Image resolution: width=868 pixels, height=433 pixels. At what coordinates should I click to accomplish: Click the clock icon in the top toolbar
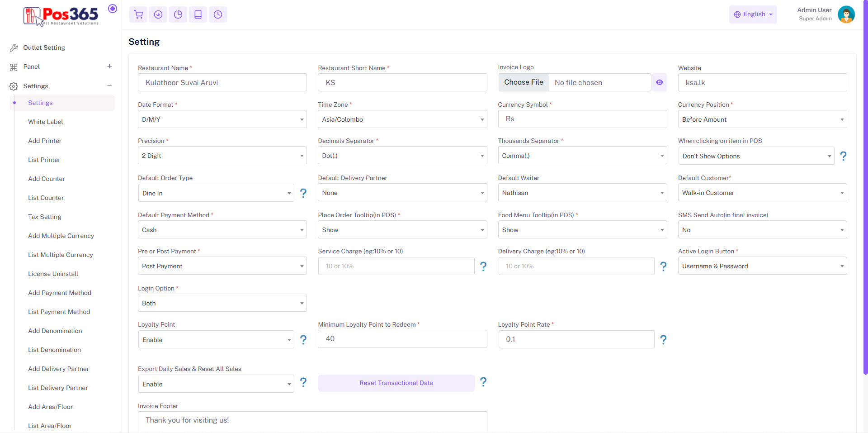[218, 14]
